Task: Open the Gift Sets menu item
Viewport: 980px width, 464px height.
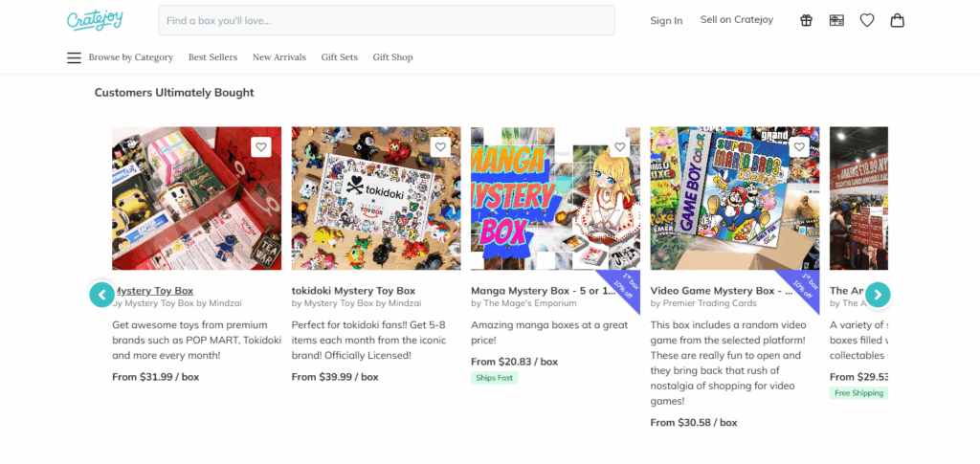Action: [340, 57]
